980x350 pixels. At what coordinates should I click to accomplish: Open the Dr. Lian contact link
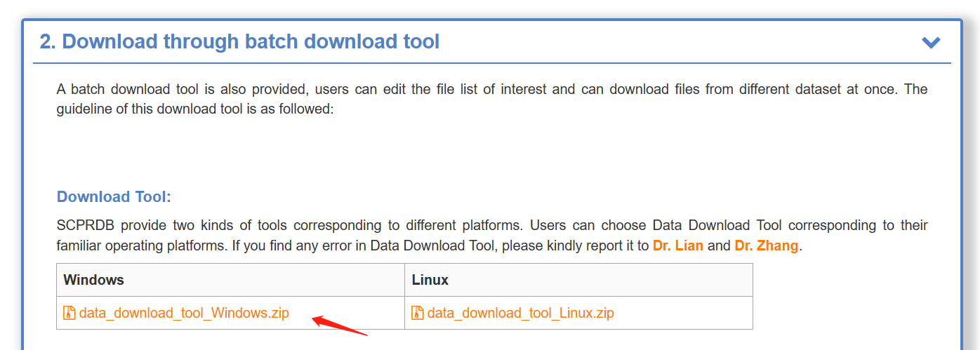point(678,246)
